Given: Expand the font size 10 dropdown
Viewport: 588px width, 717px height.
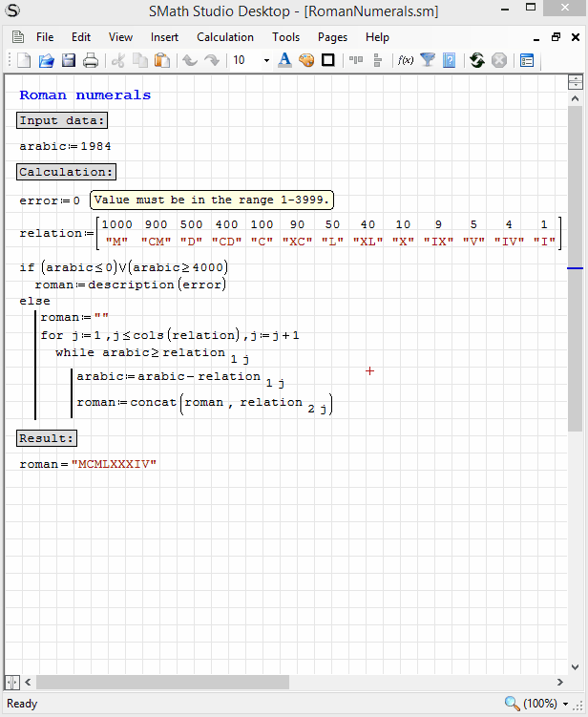Looking at the screenshot, I should (266, 60).
